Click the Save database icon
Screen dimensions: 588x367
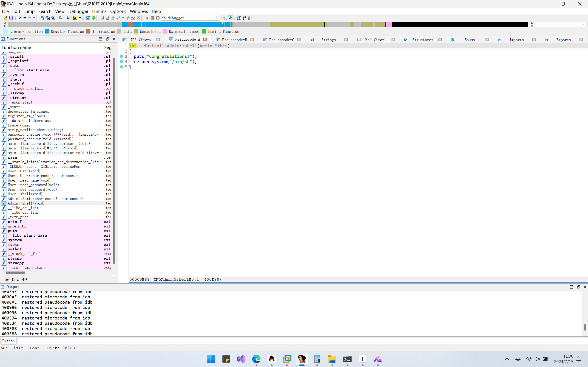point(11,18)
